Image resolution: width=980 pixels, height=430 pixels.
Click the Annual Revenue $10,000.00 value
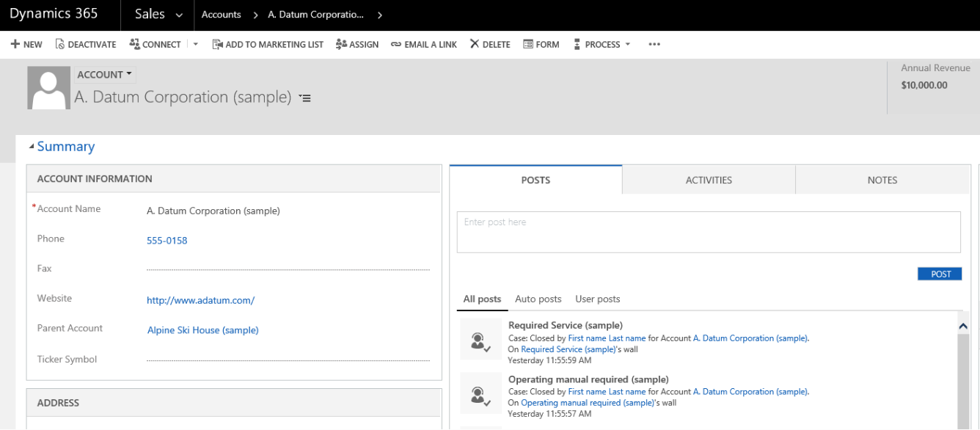pyautogui.click(x=924, y=85)
